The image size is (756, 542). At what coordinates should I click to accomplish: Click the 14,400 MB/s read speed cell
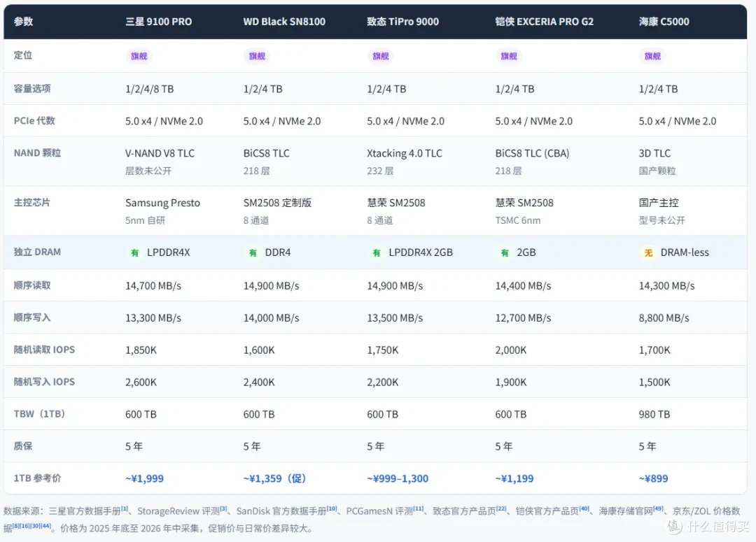[x=523, y=286]
